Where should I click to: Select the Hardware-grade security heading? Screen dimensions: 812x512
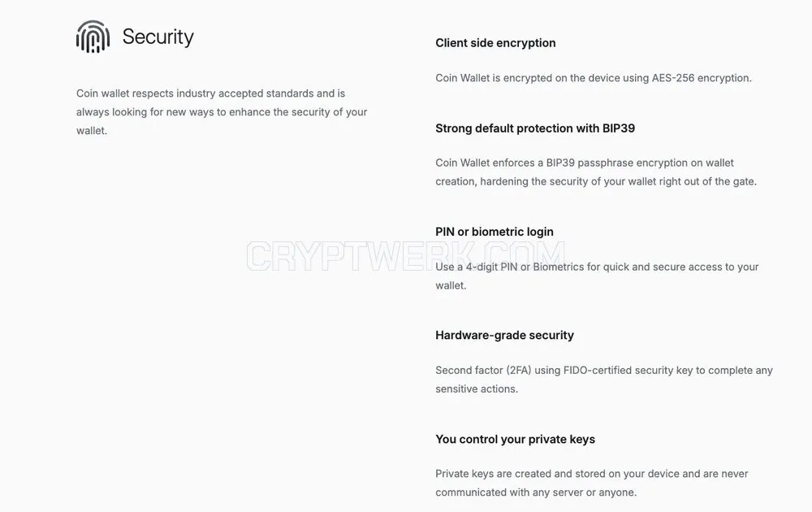pos(504,336)
